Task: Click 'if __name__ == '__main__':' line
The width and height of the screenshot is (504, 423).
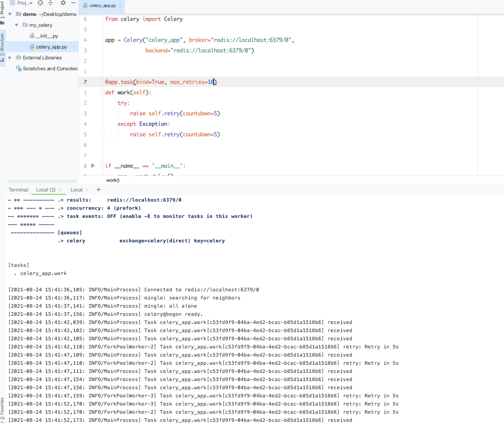Action: 145,166
